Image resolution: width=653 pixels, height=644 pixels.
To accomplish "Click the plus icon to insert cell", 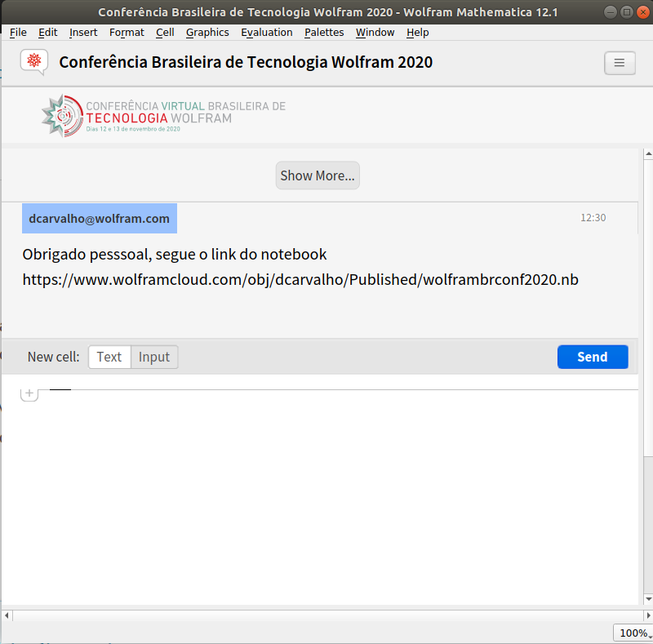I will (29, 393).
